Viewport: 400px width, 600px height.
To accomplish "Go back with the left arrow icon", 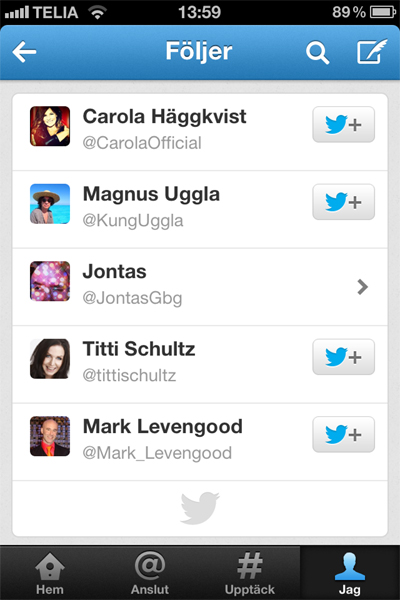I will click(x=24, y=52).
